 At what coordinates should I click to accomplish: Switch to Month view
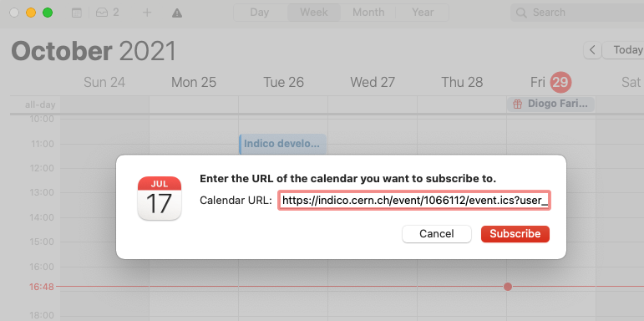(368, 13)
